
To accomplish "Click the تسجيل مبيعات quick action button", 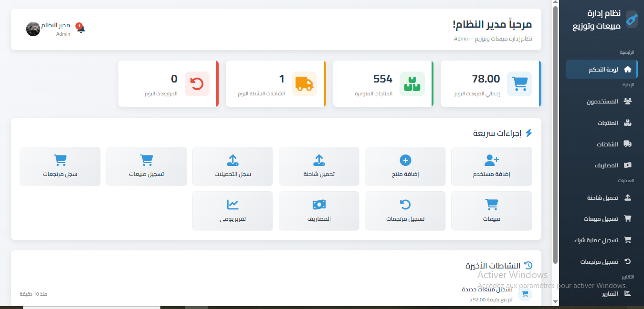I will pos(146,166).
